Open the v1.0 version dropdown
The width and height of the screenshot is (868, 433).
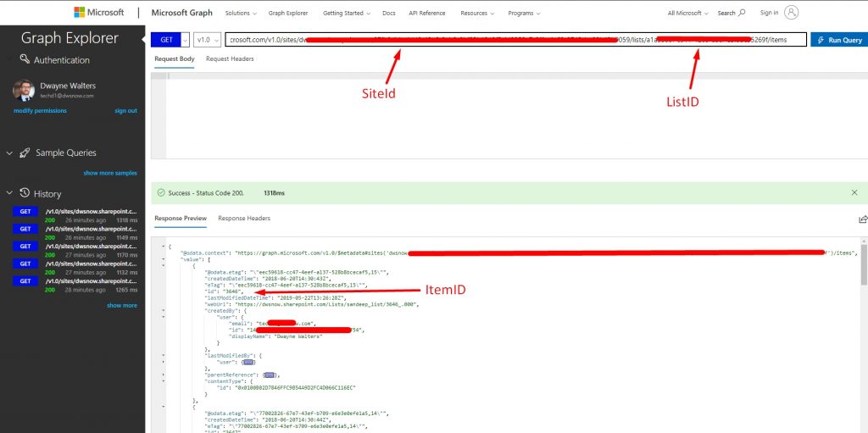[x=207, y=40]
